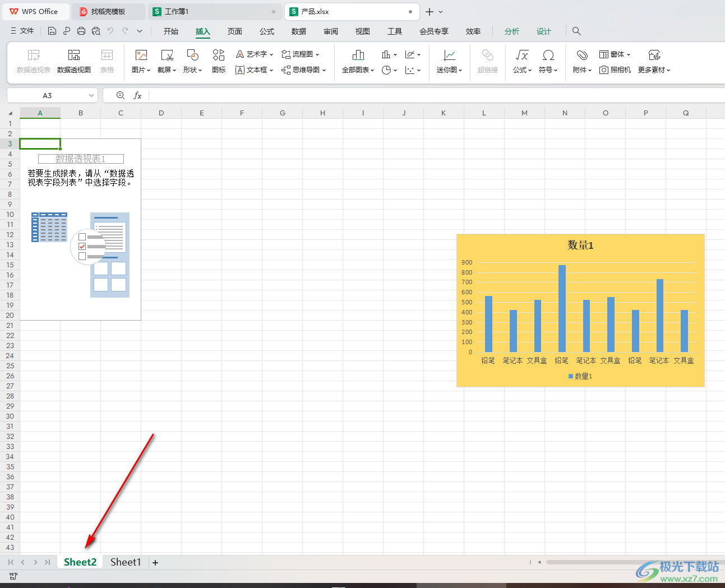Open the 截屏 screenshot tool
725x588 pixels.
coord(167,61)
